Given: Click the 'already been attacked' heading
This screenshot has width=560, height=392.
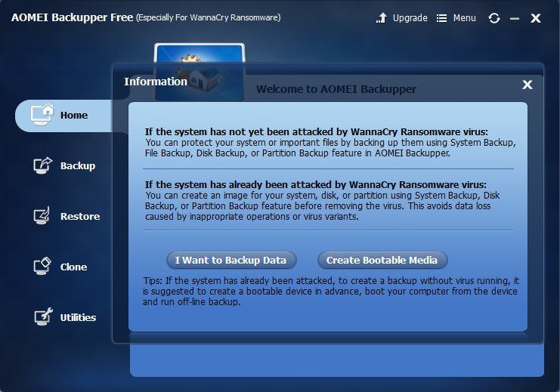Looking at the screenshot, I should [315, 184].
